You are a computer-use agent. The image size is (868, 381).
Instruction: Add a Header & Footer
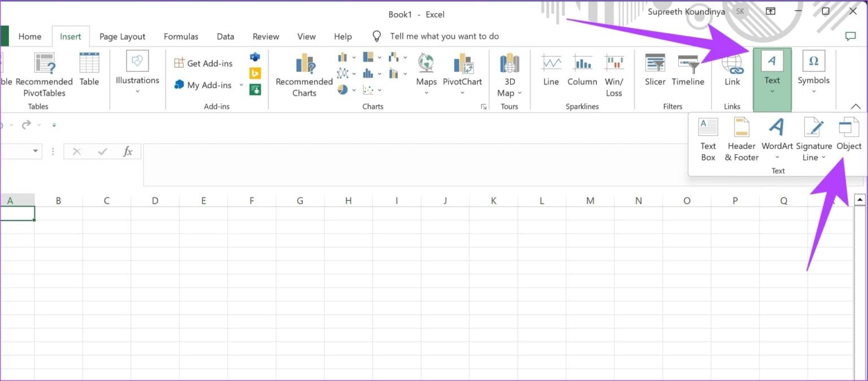pos(741,136)
